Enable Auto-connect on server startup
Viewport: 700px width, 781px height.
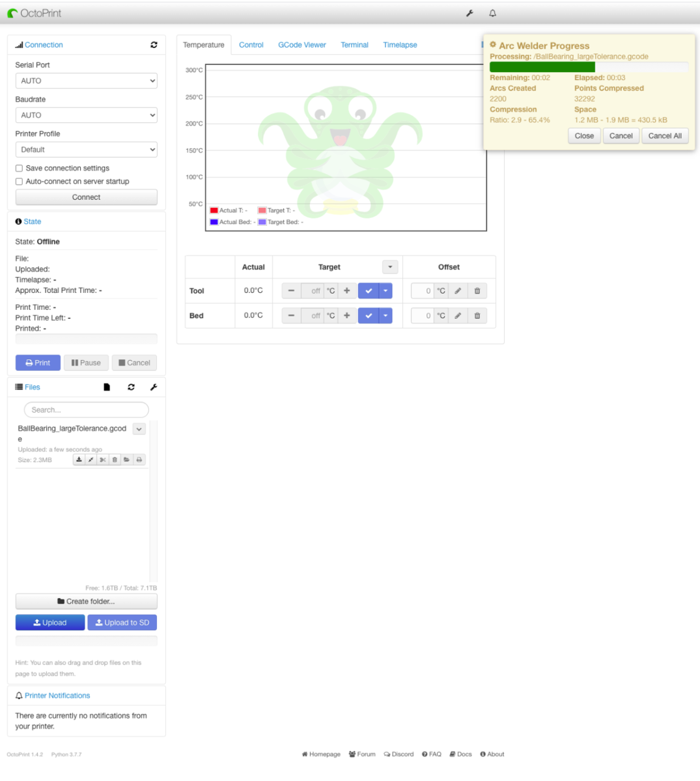click(x=19, y=182)
